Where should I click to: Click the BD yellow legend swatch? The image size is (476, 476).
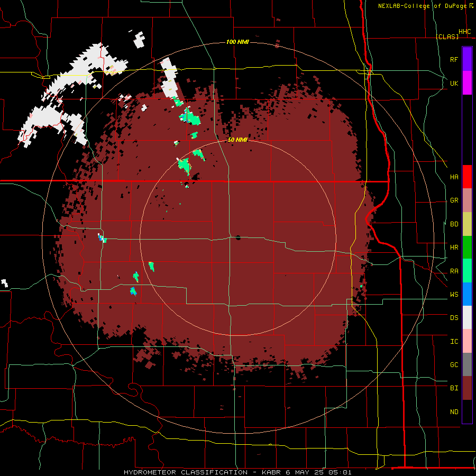[467, 224]
